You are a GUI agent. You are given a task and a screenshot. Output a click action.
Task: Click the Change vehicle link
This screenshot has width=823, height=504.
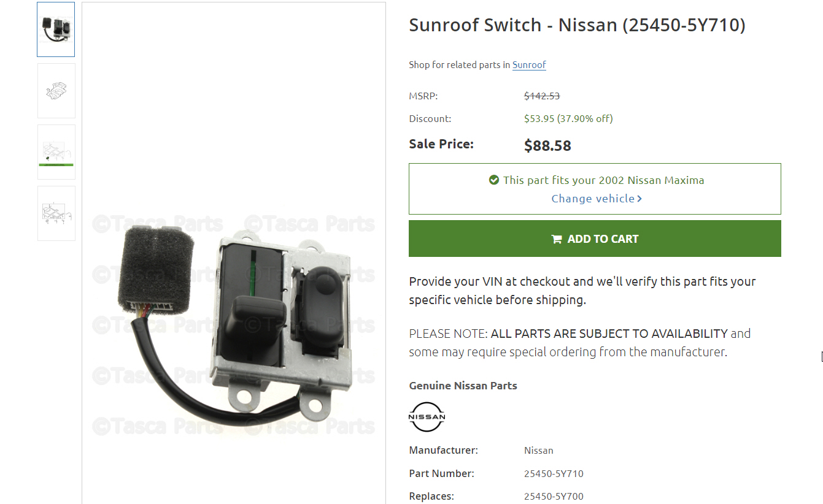point(593,199)
